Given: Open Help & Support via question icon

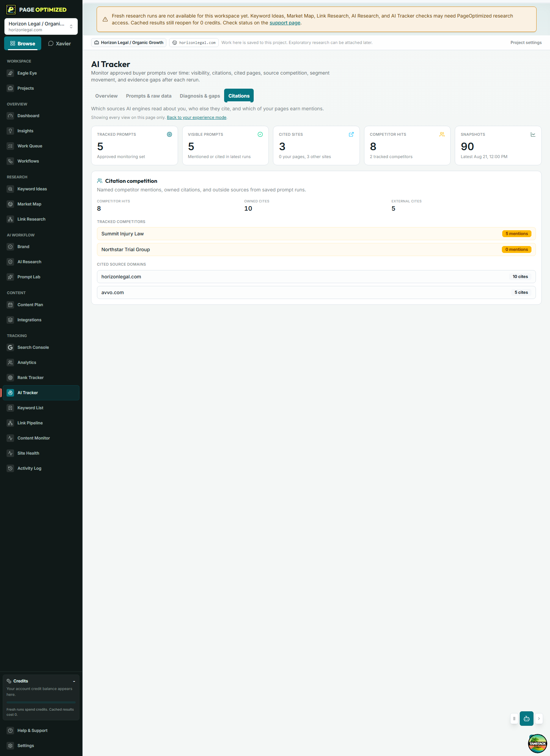Looking at the screenshot, I should pos(10,731).
